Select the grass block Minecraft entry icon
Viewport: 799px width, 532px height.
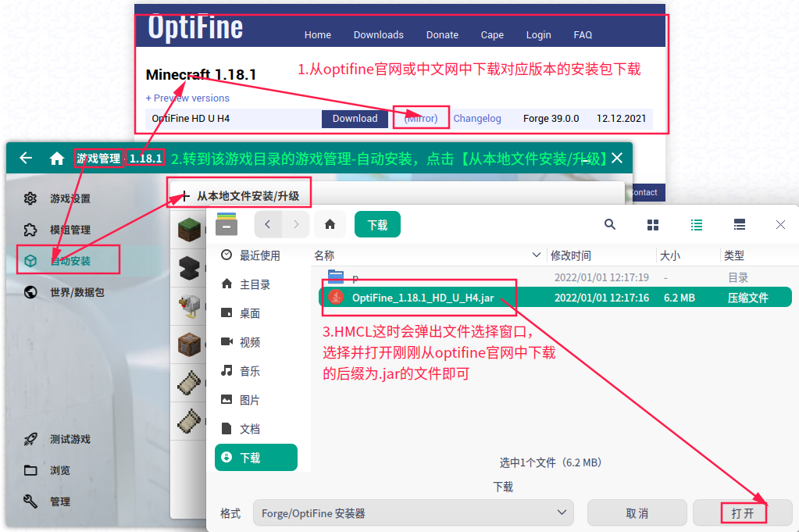coord(190,230)
